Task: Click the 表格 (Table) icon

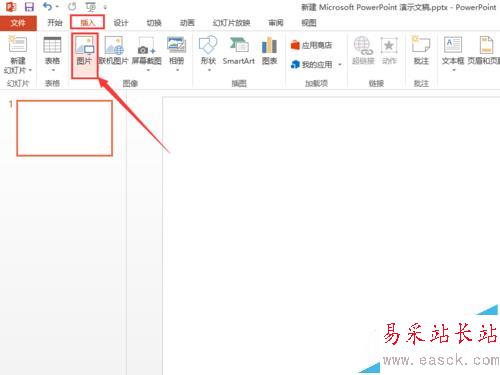Action: pos(52,45)
